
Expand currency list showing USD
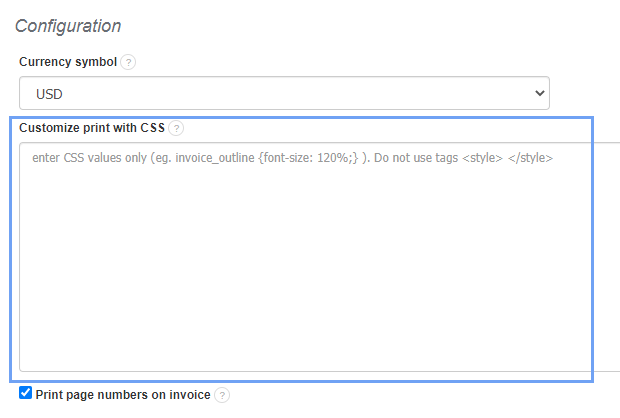(x=284, y=93)
